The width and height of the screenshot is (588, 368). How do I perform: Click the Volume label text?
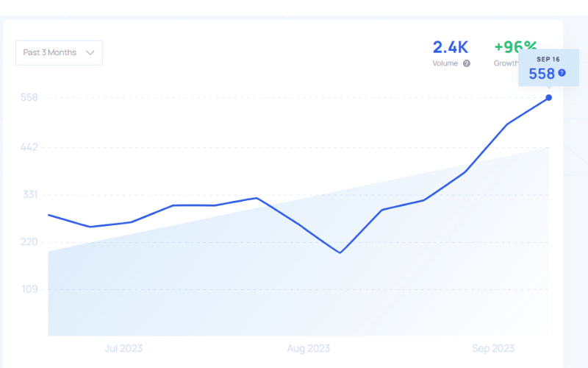[x=445, y=64]
